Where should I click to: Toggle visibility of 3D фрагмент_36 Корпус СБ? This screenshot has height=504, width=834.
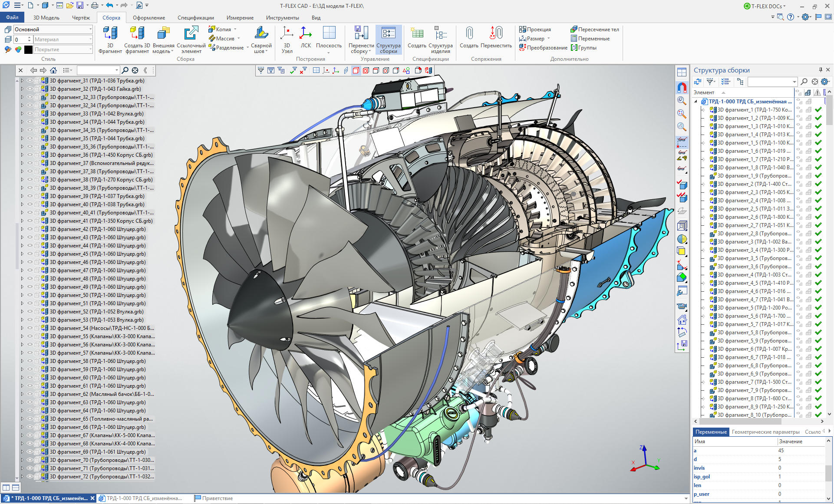point(30,155)
